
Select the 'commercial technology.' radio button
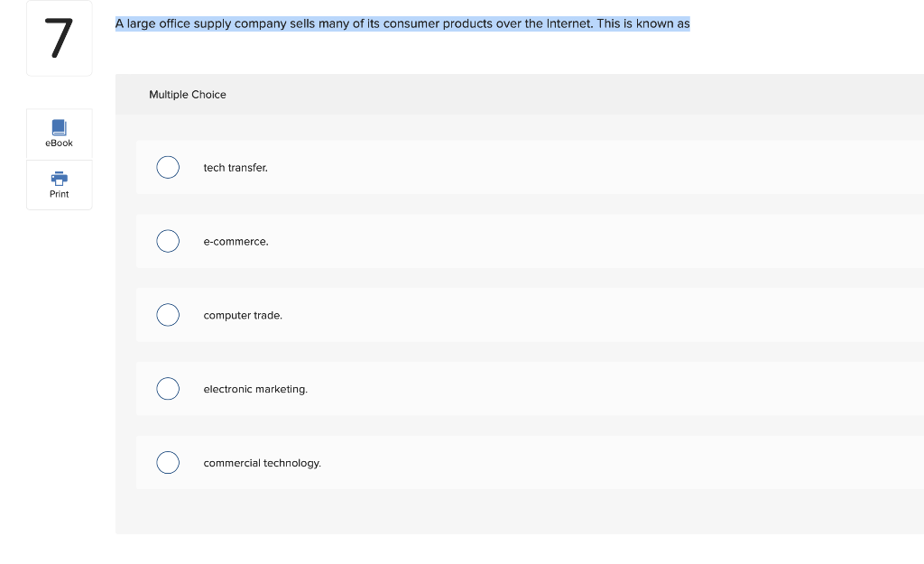click(168, 463)
